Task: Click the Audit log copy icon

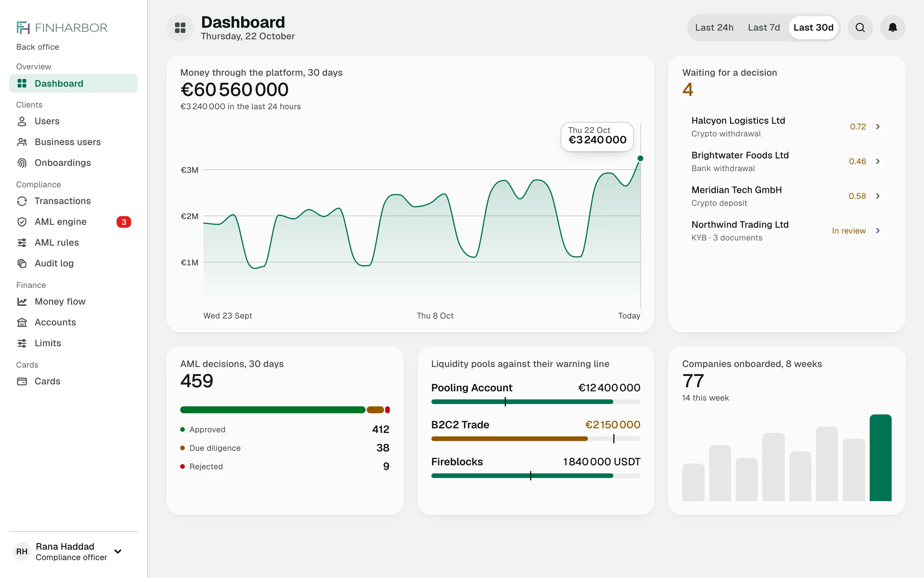Action: [x=22, y=263]
